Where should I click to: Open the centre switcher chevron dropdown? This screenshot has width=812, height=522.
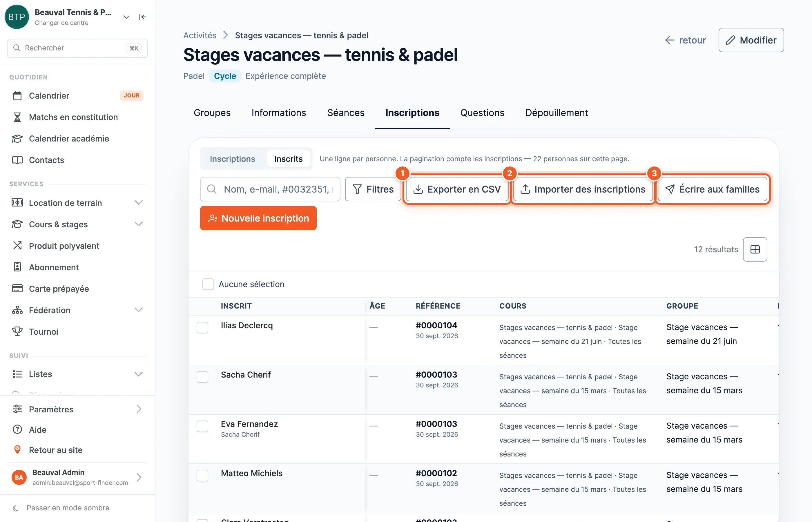click(126, 17)
